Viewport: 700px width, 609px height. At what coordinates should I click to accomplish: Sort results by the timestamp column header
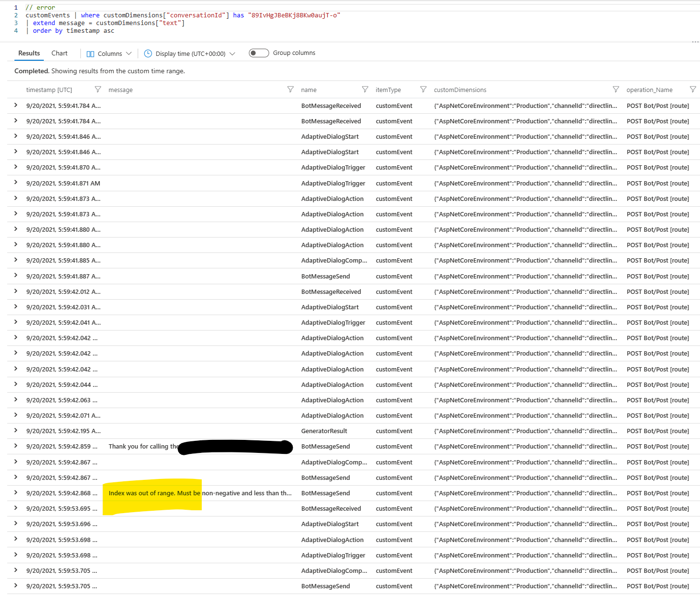[49, 89]
